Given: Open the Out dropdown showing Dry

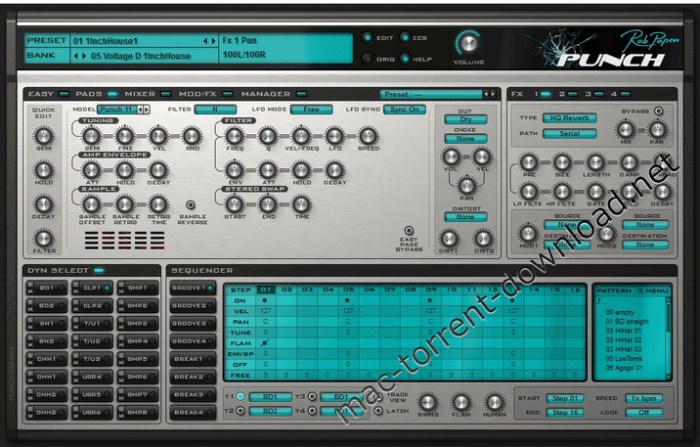Looking at the screenshot, I should 466,119.
